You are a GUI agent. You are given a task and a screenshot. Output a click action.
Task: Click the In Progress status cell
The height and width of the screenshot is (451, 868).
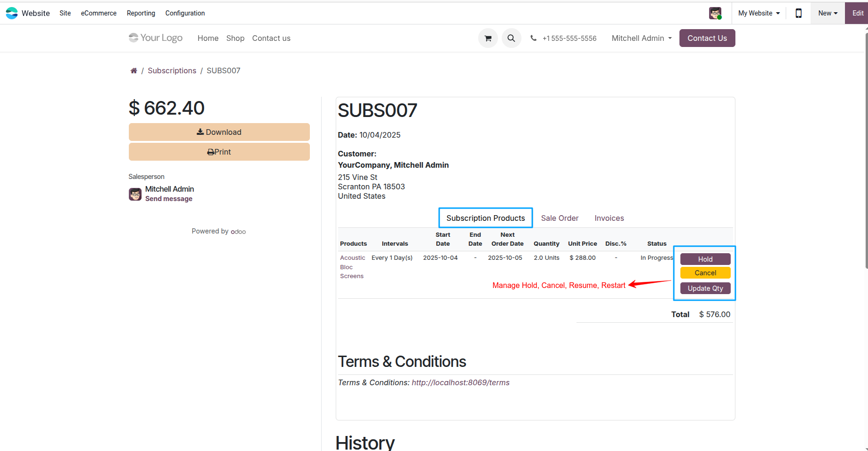click(656, 257)
